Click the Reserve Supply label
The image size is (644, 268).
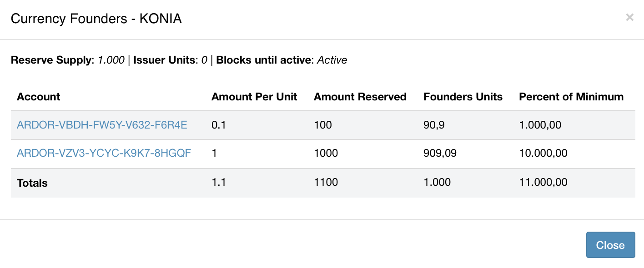[51, 60]
